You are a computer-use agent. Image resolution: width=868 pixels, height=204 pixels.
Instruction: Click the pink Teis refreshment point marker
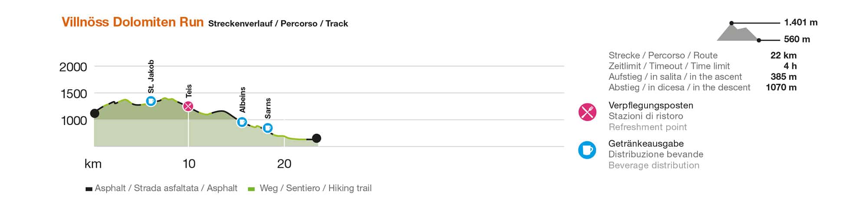click(188, 106)
